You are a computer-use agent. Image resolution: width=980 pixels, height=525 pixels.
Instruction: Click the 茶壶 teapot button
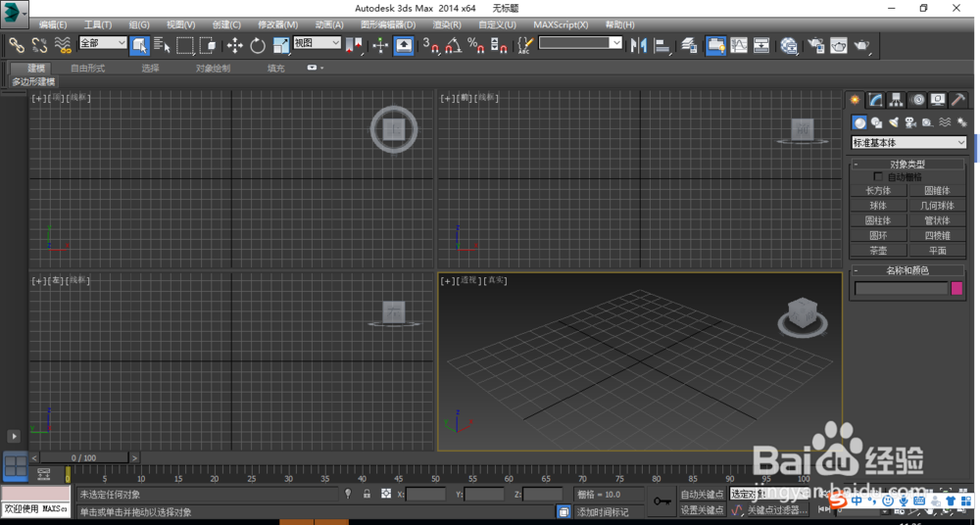(878, 251)
